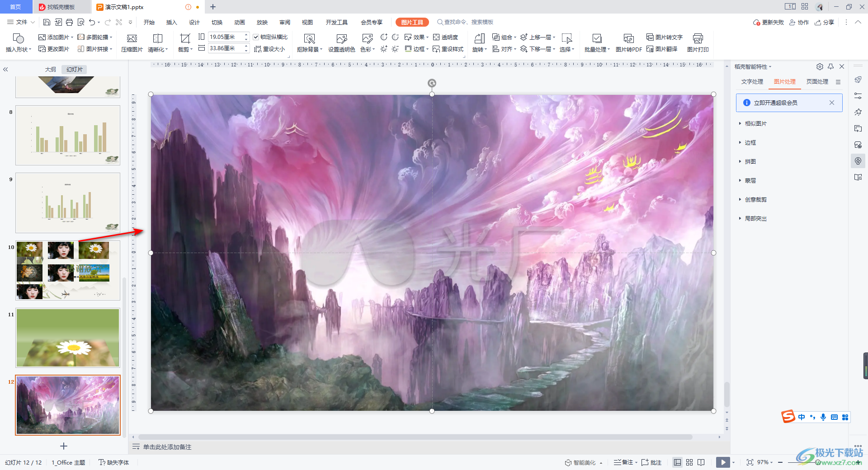Viewport: 868px width, 470px height.
Task: Click the Update Failed (更新失败) button
Action: (x=769, y=22)
